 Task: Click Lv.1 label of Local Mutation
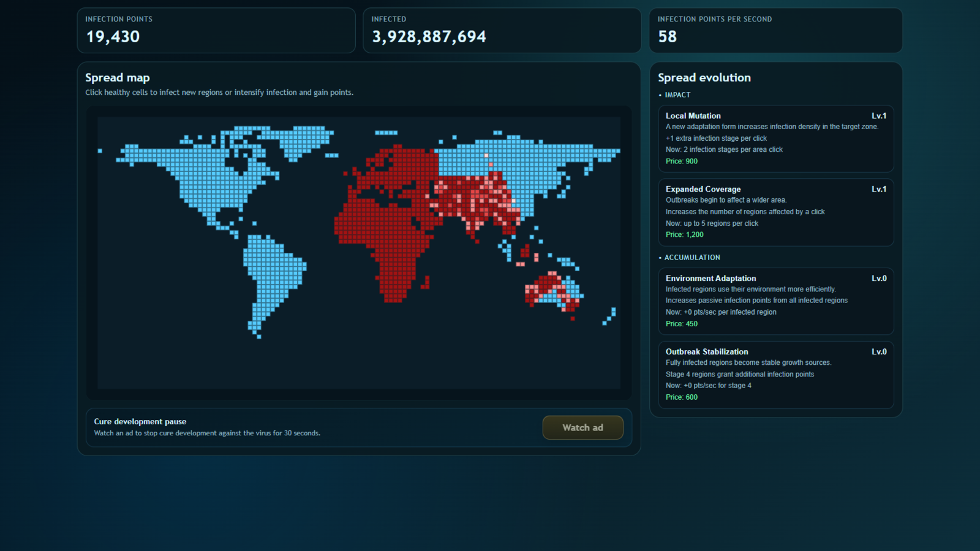tap(879, 116)
